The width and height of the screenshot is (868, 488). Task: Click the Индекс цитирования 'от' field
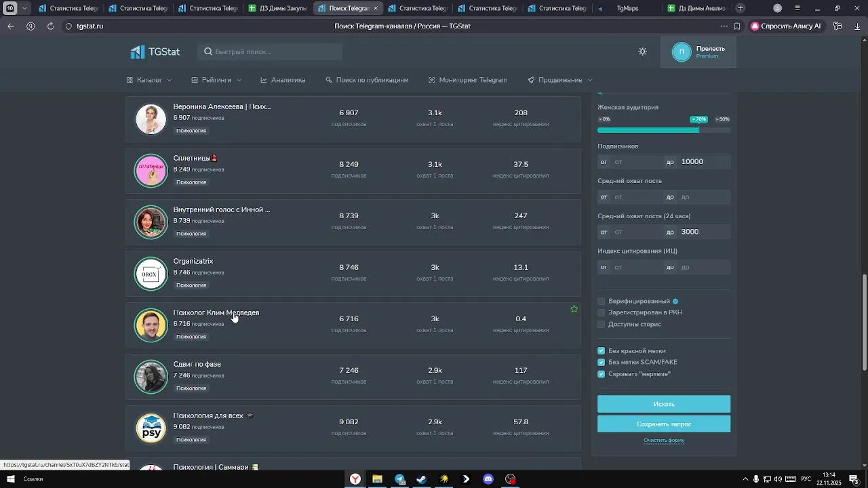point(636,267)
